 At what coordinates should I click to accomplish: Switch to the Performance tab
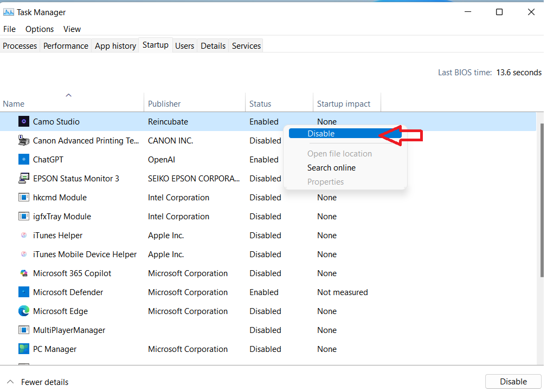click(x=66, y=45)
